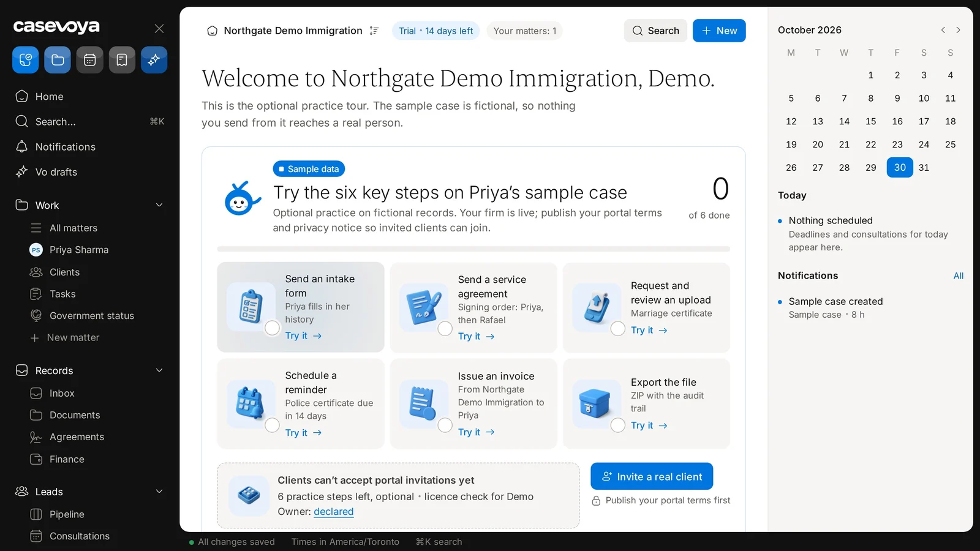980x551 pixels.
Task: Mark the Issue an invoice step circle
Action: point(445,425)
